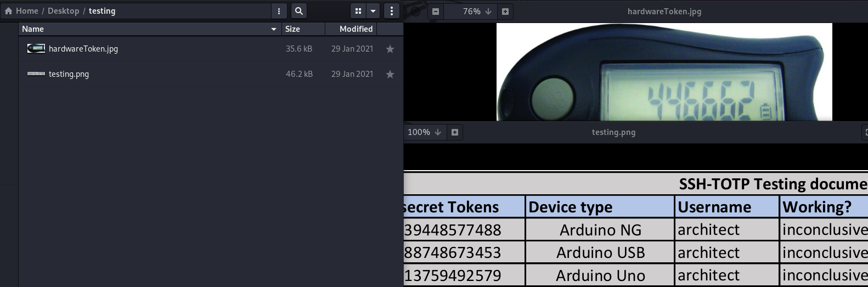Open the view options dropdown arrow

tap(373, 11)
